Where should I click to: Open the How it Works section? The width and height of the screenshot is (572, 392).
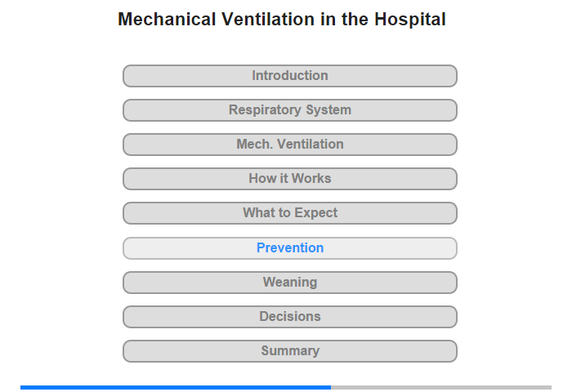pos(289,179)
